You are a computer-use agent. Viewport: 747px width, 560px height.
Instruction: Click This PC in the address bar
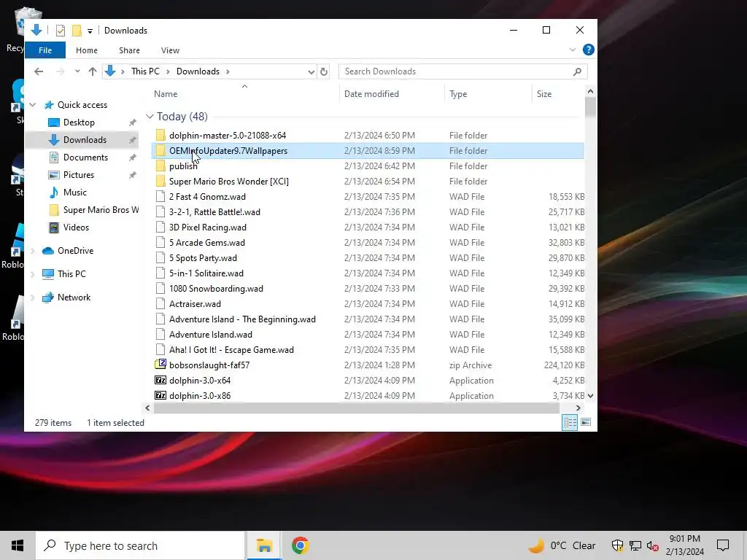tap(145, 71)
